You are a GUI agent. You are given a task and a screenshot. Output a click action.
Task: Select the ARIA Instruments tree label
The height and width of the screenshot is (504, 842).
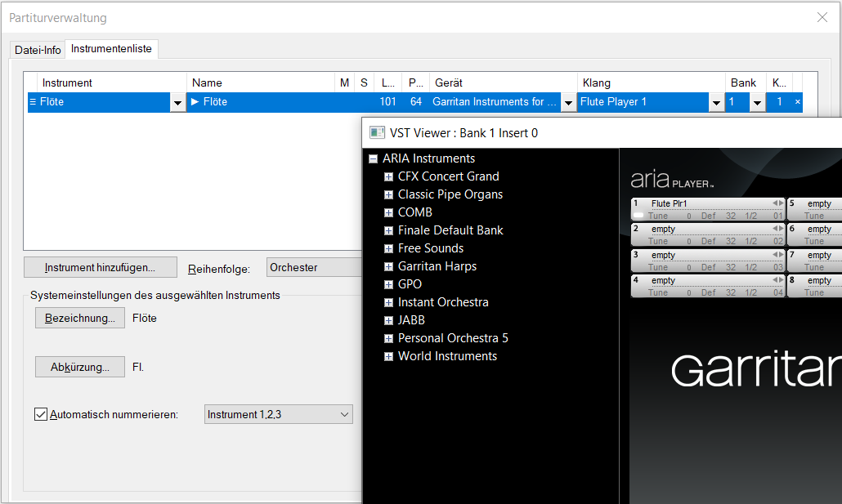(428, 158)
